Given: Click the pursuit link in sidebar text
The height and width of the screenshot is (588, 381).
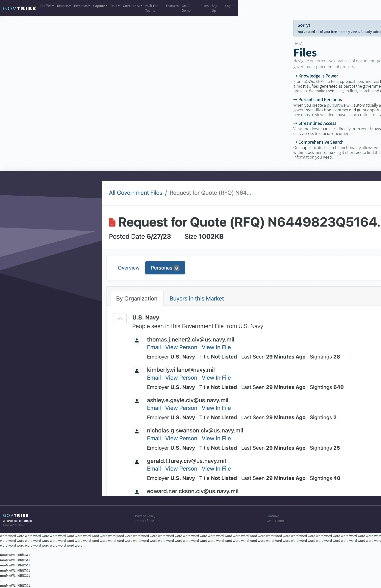Looking at the screenshot, I should click(x=333, y=105).
